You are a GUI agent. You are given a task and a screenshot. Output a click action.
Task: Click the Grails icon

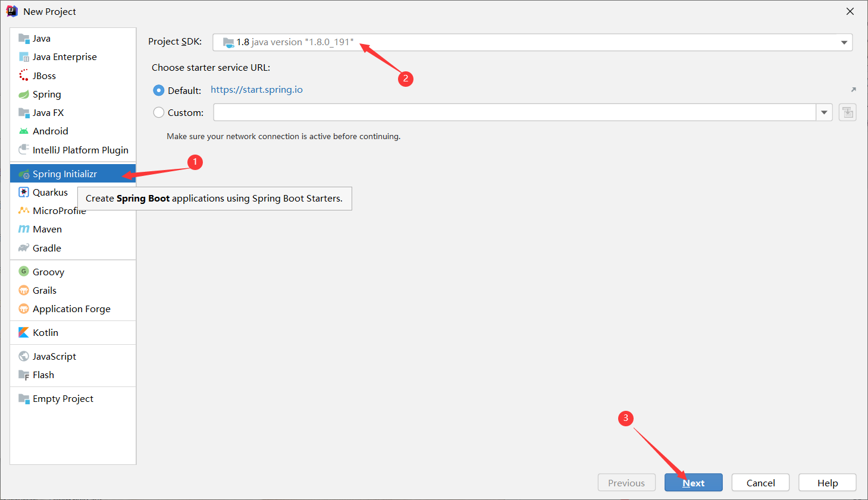(24, 290)
